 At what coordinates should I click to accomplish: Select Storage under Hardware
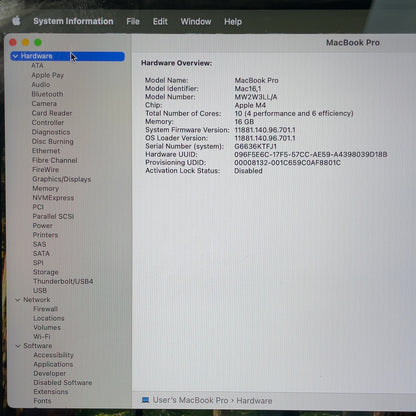[x=46, y=272]
